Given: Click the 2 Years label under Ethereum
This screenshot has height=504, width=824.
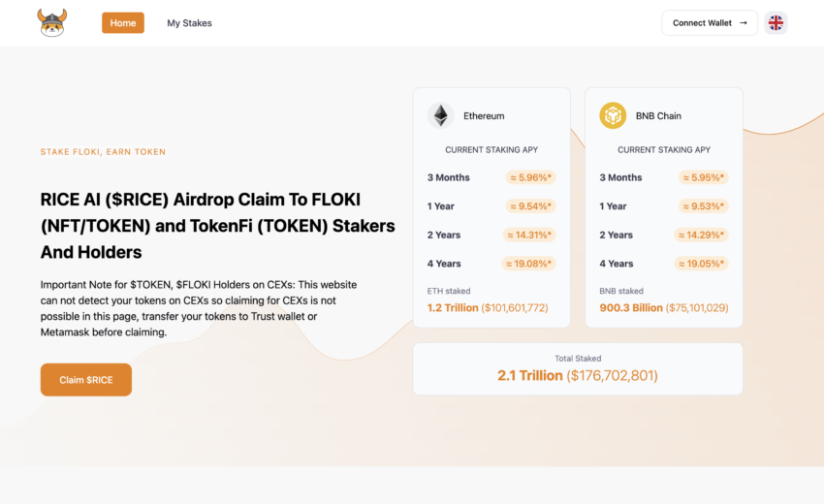Looking at the screenshot, I should point(444,235).
